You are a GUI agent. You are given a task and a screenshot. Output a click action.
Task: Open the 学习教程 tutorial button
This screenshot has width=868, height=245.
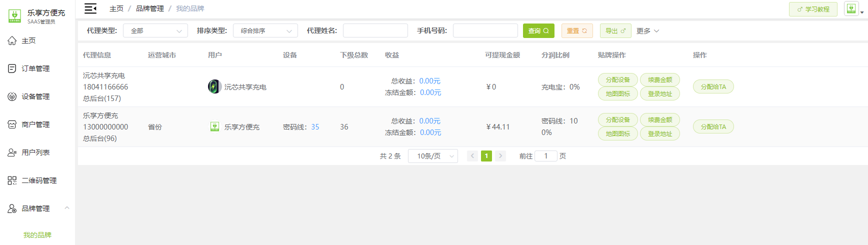pos(813,9)
